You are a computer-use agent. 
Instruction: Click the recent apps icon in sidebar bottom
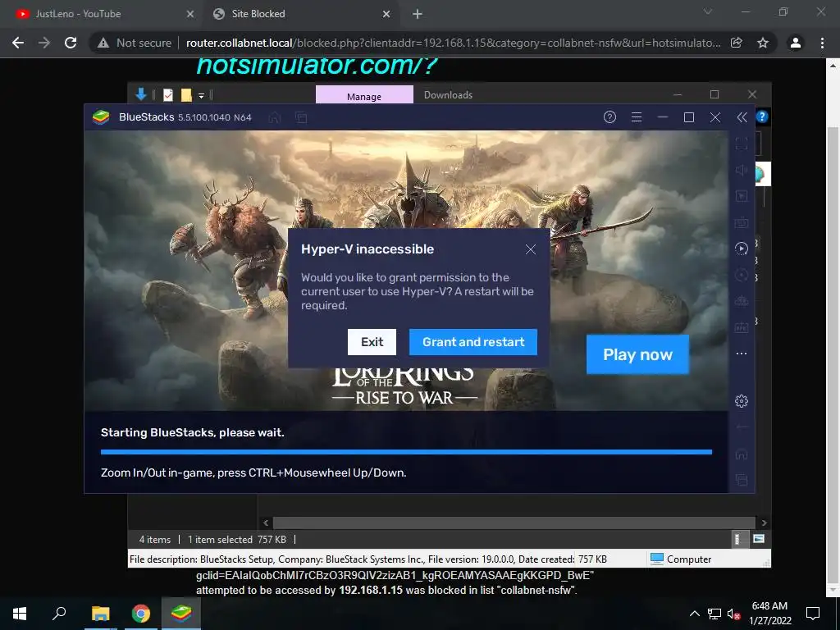[x=742, y=479]
